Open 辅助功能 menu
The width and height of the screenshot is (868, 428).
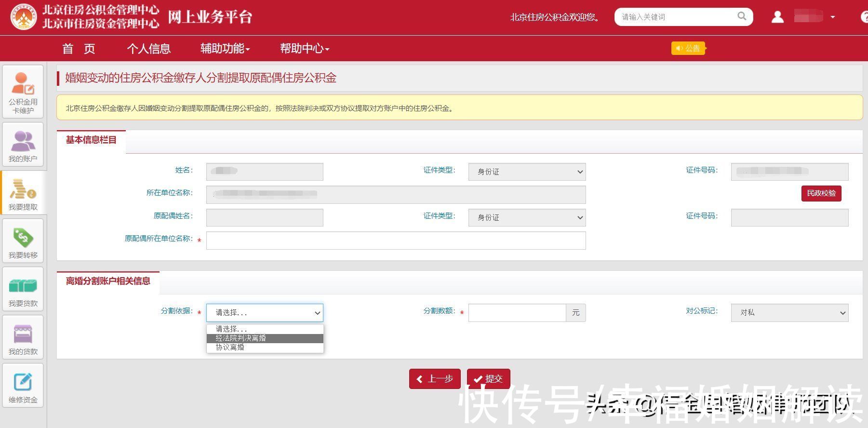[x=225, y=49]
